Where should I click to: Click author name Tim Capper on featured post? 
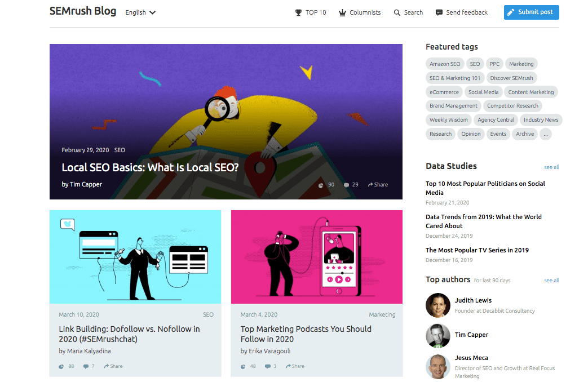click(86, 184)
